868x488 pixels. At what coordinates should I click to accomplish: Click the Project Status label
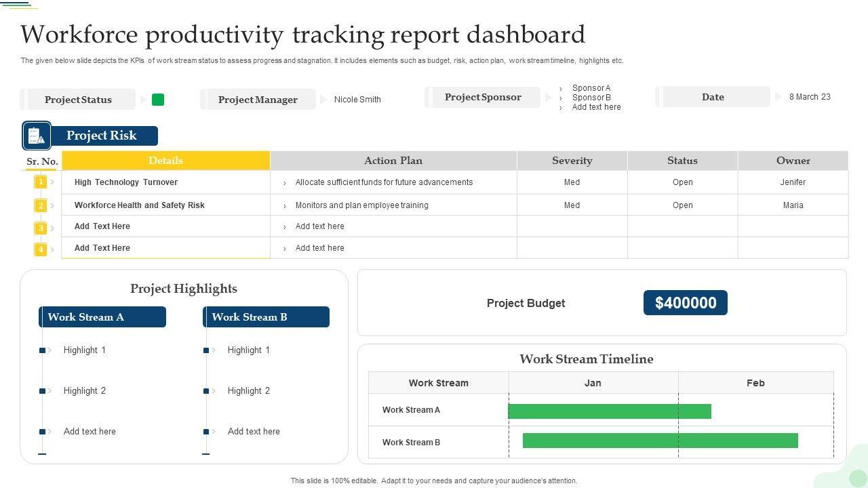(78, 100)
